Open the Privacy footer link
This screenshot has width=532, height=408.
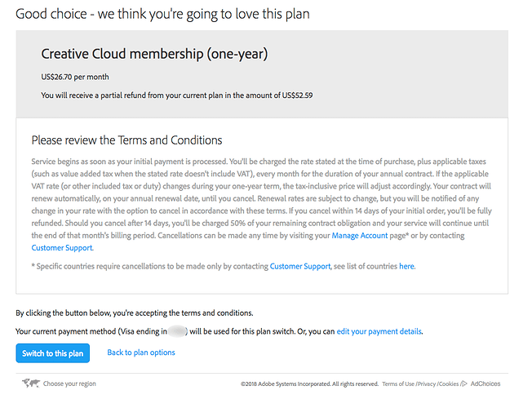click(x=427, y=384)
